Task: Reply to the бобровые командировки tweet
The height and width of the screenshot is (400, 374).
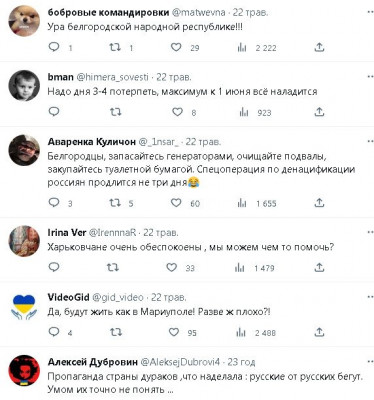Action: coord(54,47)
